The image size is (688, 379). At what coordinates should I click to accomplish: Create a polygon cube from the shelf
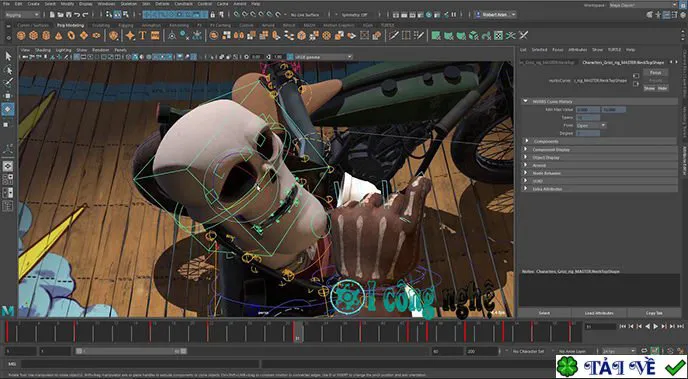pyautogui.click(x=33, y=36)
